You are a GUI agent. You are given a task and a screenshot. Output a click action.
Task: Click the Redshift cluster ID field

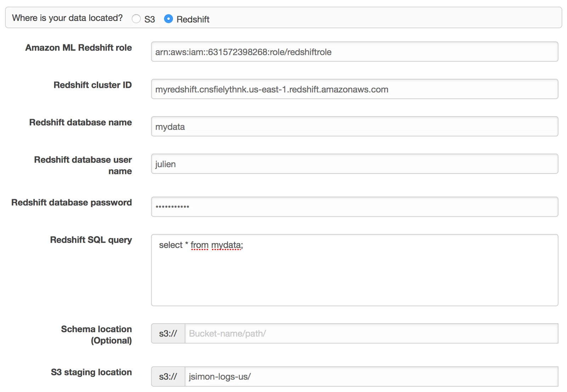click(354, 89)
